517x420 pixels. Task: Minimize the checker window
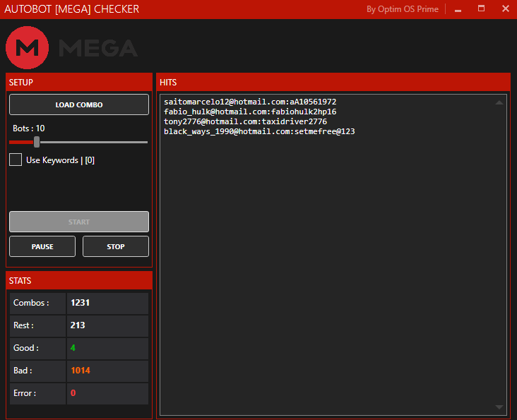click(x=458, y=9)
